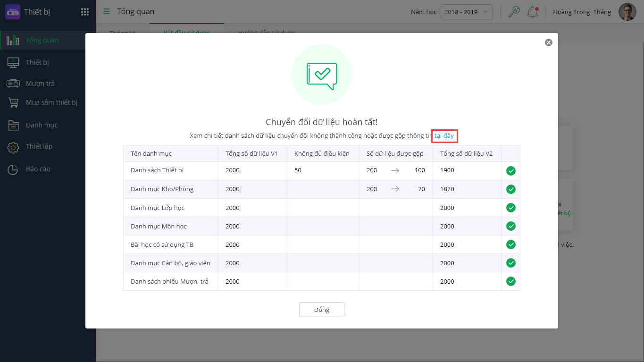This screenshot has height=362, width=644.
Task: Click the green check for Danh mục Kho/Phòng
Action: click(510, 189)
